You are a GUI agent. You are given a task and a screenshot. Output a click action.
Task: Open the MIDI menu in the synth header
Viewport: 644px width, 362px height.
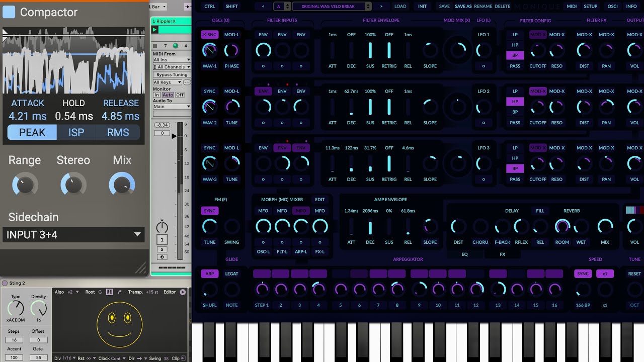[x=572, y=6]
